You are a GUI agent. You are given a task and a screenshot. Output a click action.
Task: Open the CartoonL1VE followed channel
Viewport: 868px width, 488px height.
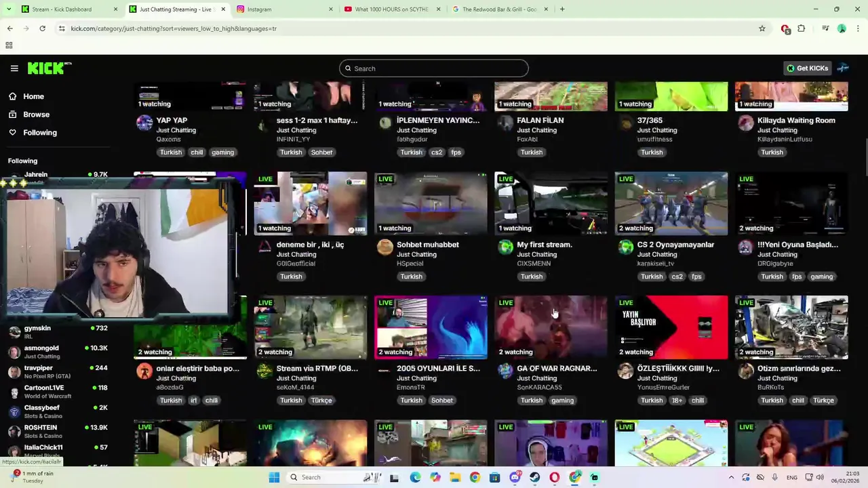(58, 392)
